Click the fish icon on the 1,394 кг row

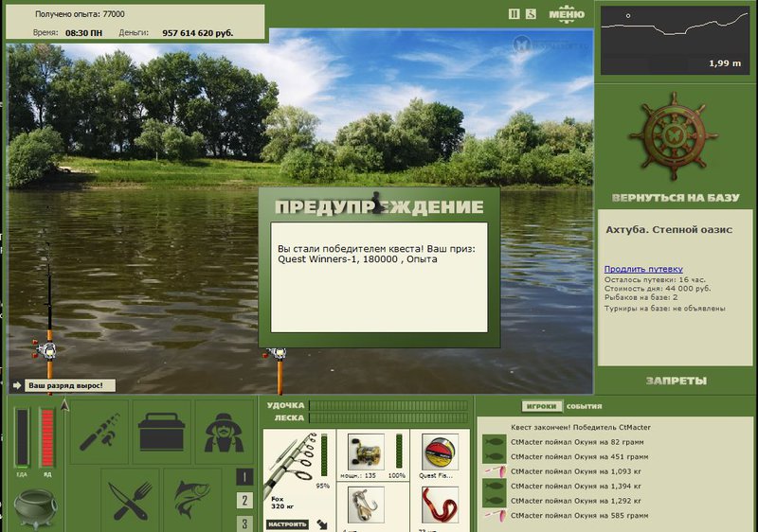(x=495, y=487)
